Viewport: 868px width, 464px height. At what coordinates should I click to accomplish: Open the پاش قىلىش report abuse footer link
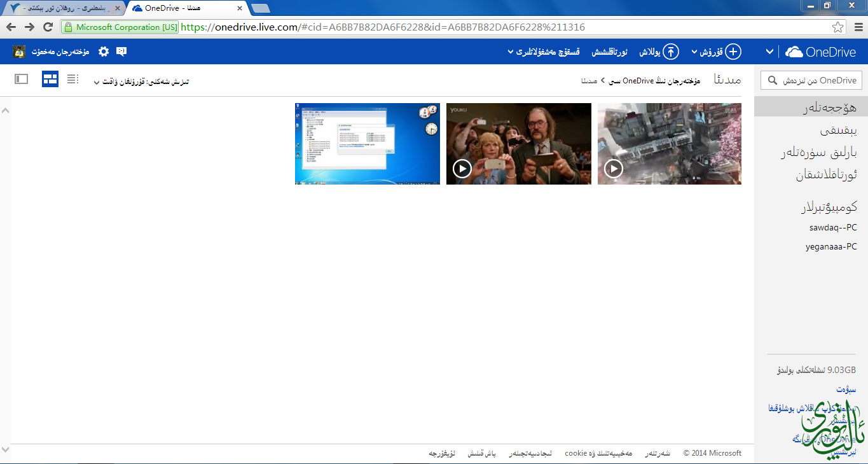point(481,453)
